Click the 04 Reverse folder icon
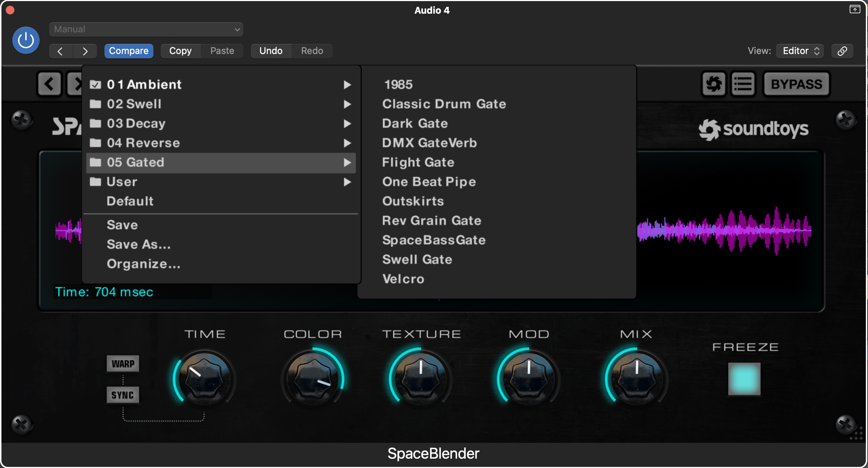This screenshot has height=468, width=868. click(x=95, y=143)
